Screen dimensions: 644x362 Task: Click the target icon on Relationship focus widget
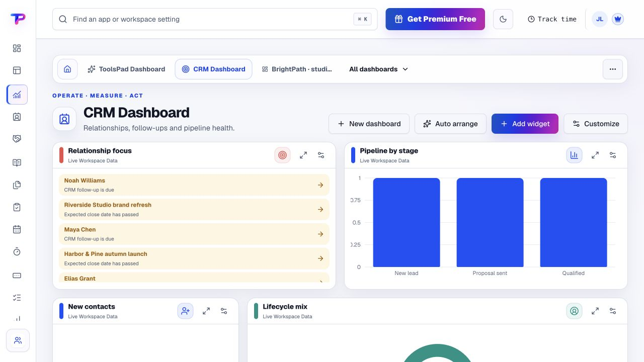pyautogui.click(x=282, y=155)
